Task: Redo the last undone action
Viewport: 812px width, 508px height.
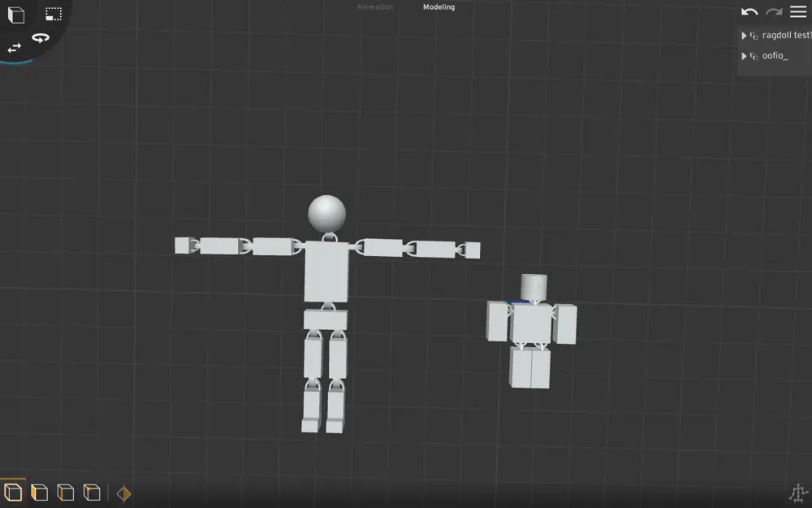Action: (774, 11)
